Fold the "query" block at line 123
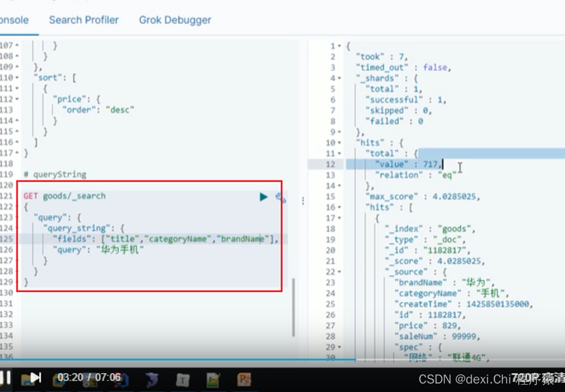Viewport: 565px width, 392px height. 17,218
